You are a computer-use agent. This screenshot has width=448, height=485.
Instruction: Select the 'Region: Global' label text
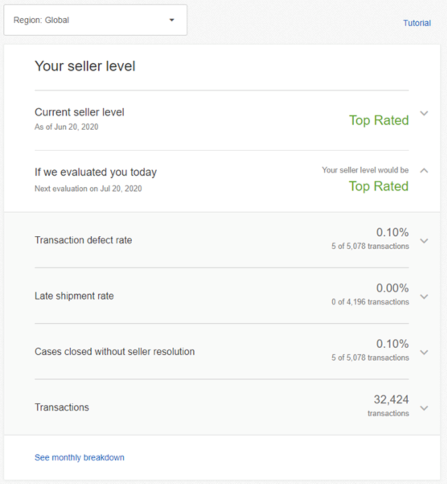point(41,20)
